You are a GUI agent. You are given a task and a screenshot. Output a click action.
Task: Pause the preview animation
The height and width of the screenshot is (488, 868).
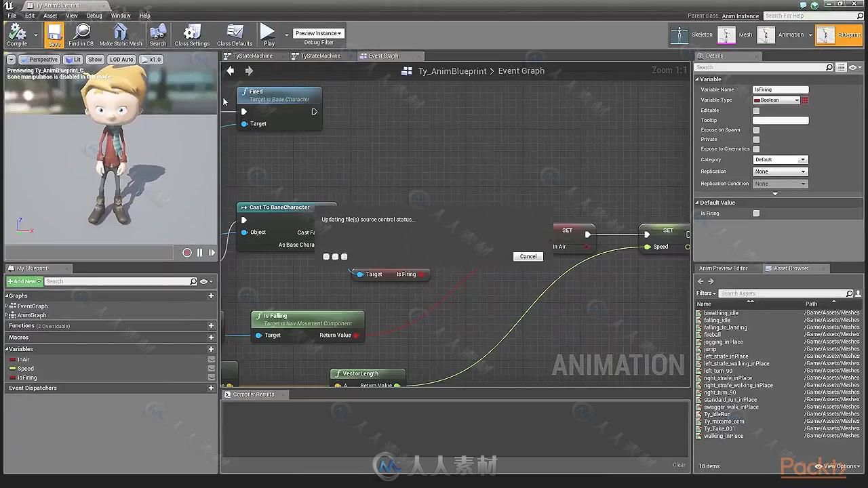click(x=199, y=253)
